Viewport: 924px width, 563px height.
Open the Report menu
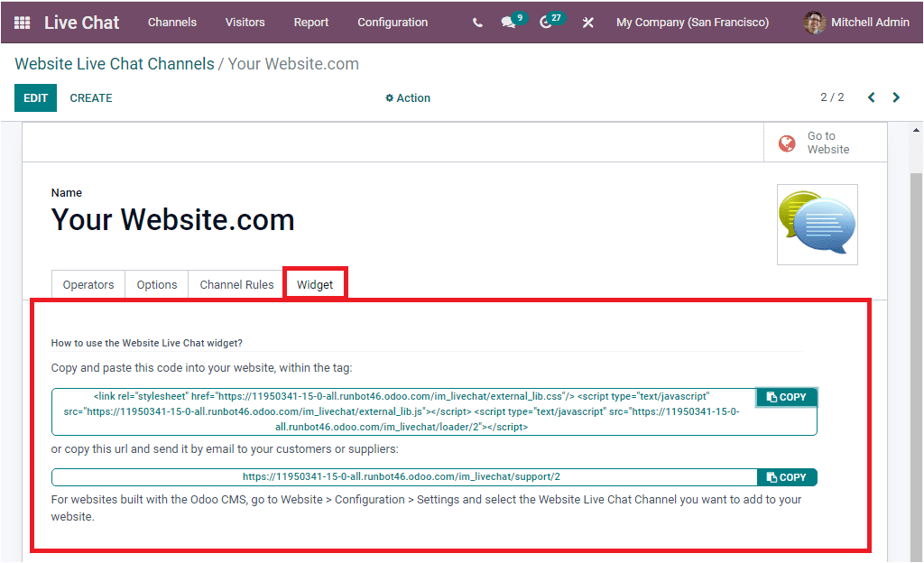311,23
